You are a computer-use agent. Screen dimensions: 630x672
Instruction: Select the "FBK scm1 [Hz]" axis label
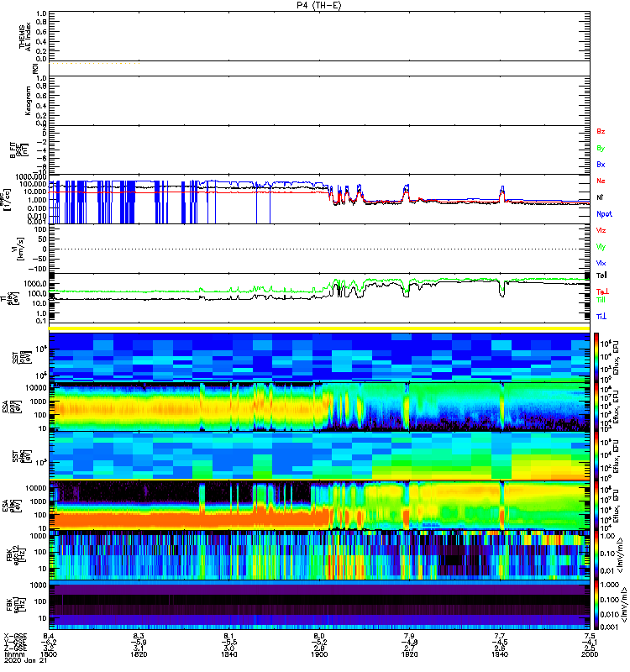[x=18, y=605]
